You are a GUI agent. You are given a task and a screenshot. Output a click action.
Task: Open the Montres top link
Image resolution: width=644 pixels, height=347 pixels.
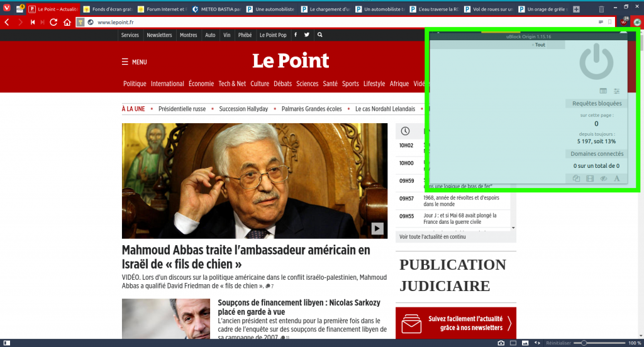(x=189, y=35)
